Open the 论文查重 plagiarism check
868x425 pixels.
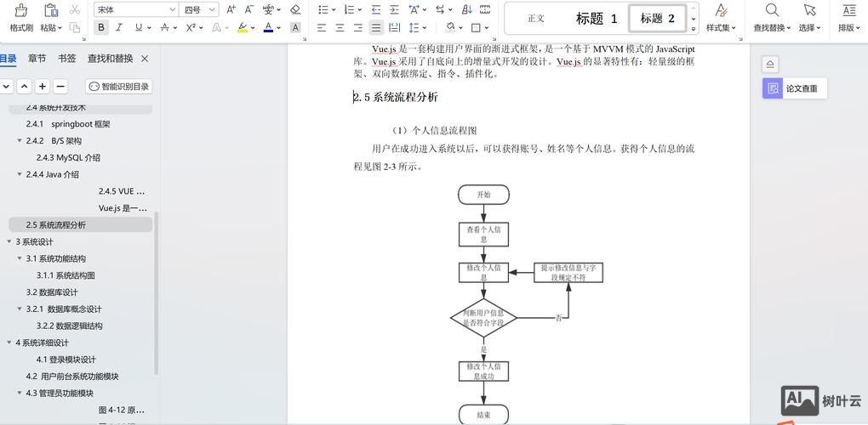click(795, 88)
